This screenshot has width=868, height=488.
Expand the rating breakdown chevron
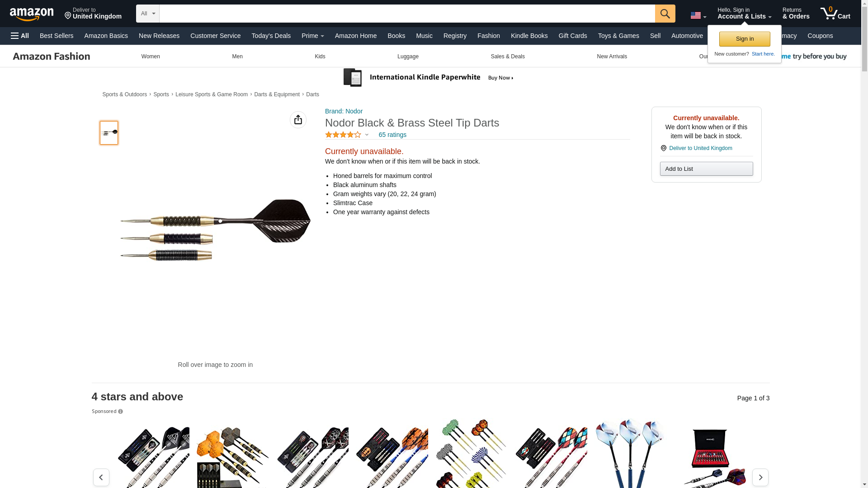point(367,135)
